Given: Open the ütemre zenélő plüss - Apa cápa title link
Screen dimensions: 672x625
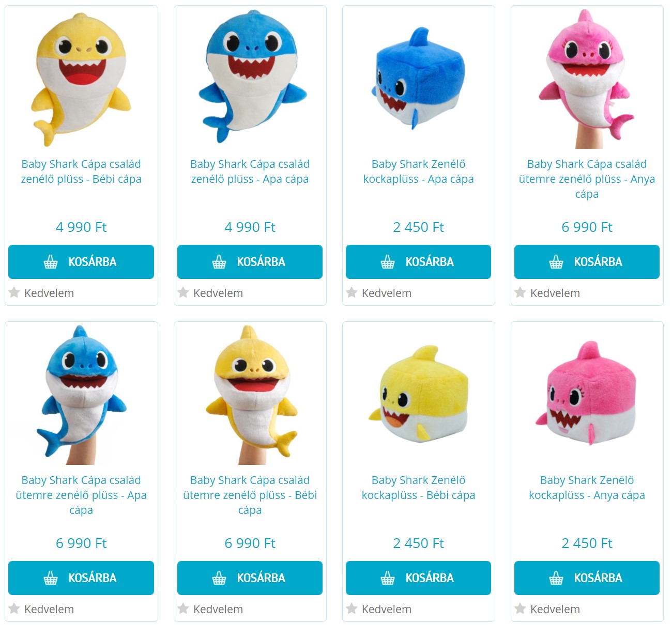Looking at the screenshot, I should pos(81,495).
